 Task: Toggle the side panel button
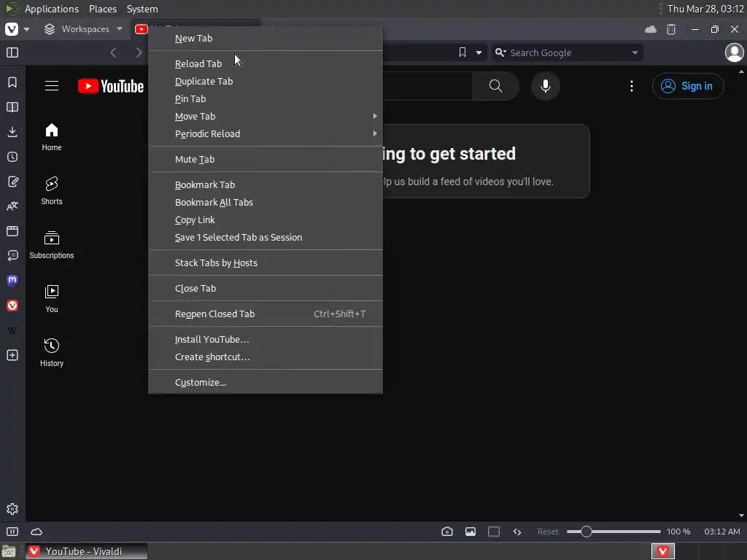pyautogui.click(x=12, y=52)
